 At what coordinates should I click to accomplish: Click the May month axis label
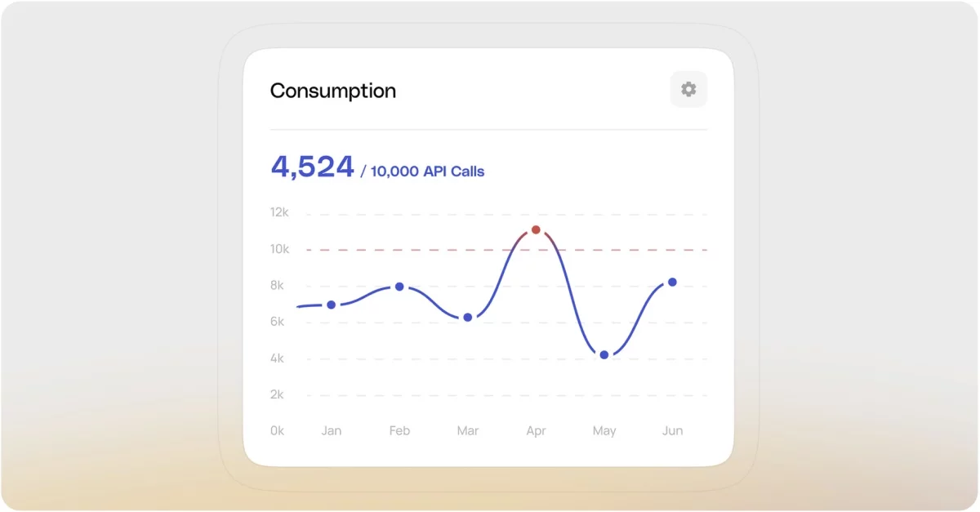[604, 430]
